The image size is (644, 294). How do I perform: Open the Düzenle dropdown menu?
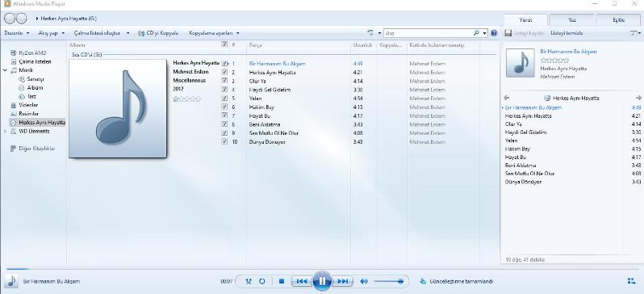17,33
